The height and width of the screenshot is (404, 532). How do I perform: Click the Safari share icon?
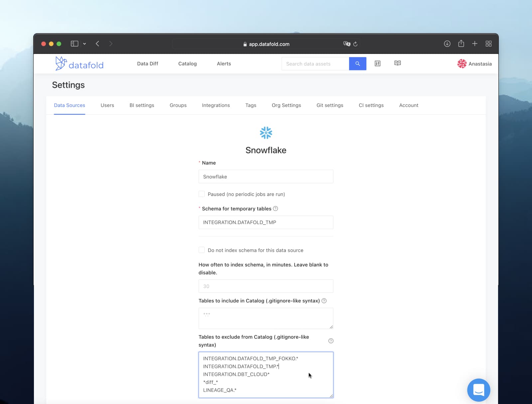(461, 44)
